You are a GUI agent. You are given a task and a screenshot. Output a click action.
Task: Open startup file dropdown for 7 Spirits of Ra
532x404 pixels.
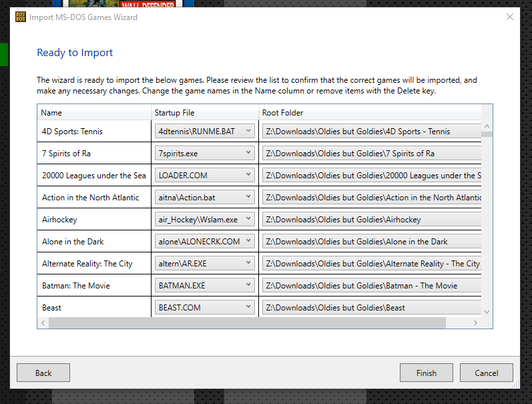coord(204,153)
